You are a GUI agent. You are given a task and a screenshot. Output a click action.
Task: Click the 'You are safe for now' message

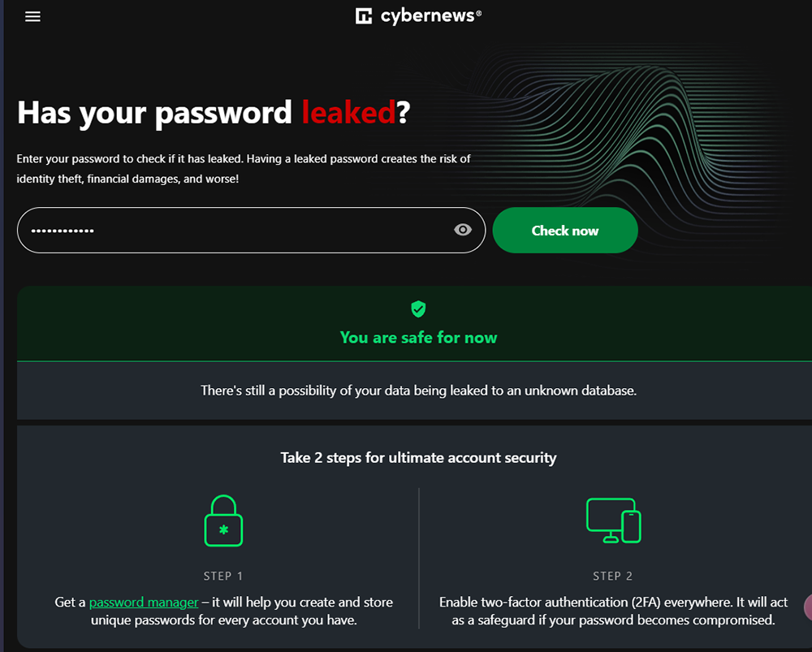point(418,338)
